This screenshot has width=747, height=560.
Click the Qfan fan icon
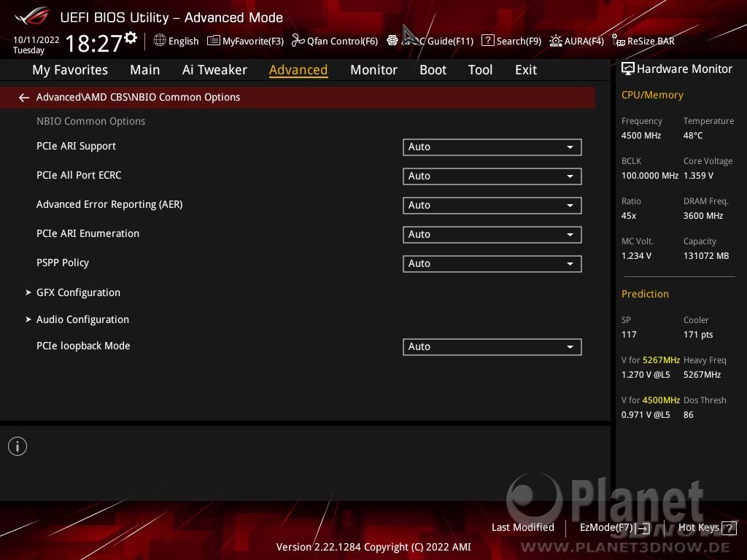point(298,41)
